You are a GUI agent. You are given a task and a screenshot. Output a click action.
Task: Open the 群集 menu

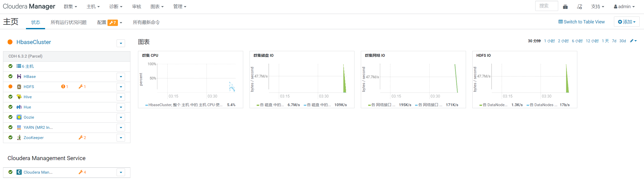tap(70, 7)
